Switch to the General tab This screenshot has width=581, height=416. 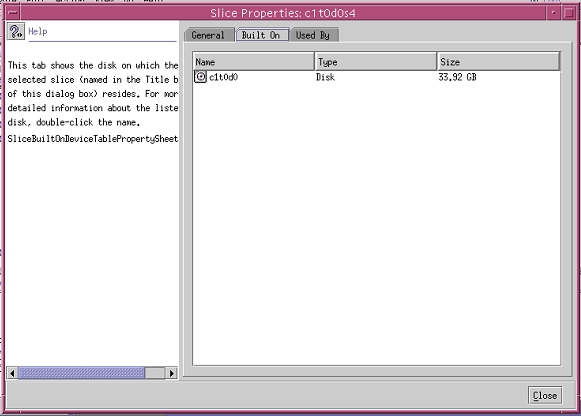click(209, 35)
